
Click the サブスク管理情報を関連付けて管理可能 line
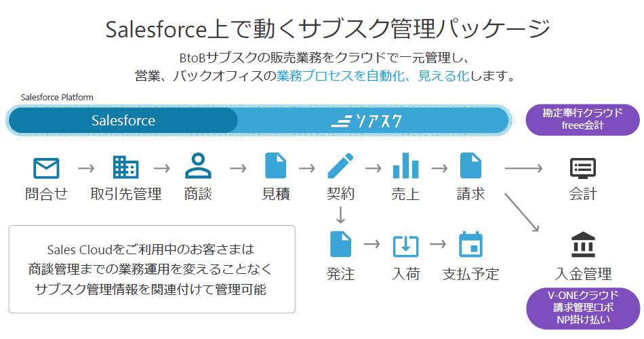[x=150, y=290]
